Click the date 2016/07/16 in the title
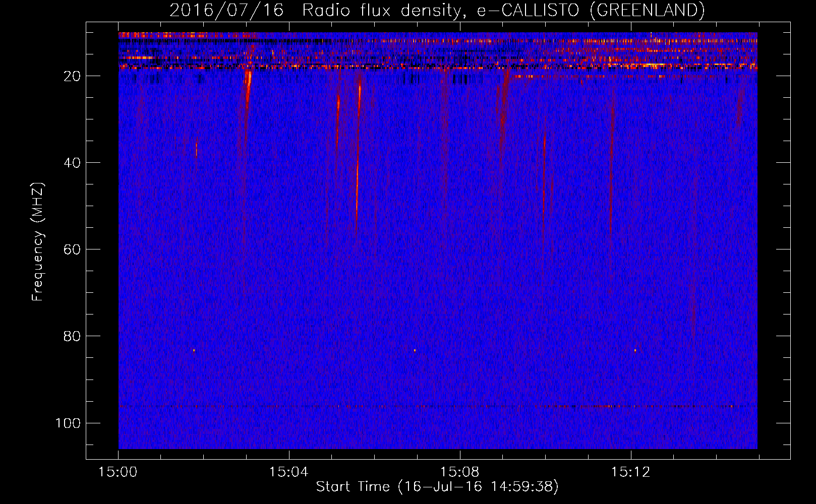 click(x=226, y=10)
